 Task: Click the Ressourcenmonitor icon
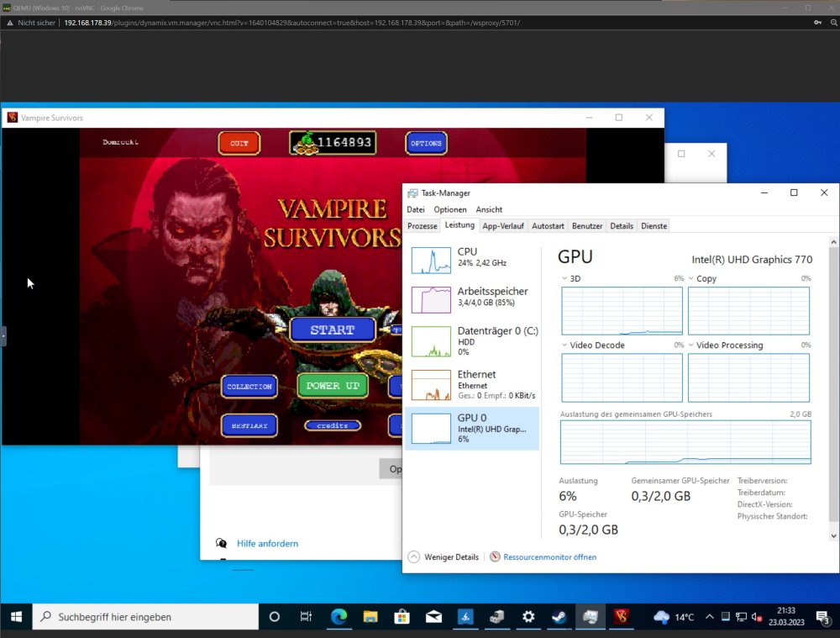tap(495, 556)
